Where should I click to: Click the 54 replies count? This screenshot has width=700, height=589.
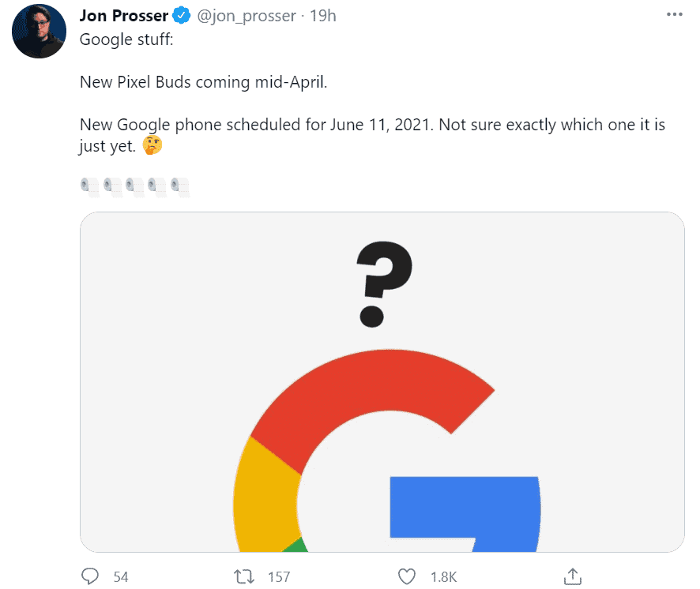pyautogui.click(x=121, y=577)
